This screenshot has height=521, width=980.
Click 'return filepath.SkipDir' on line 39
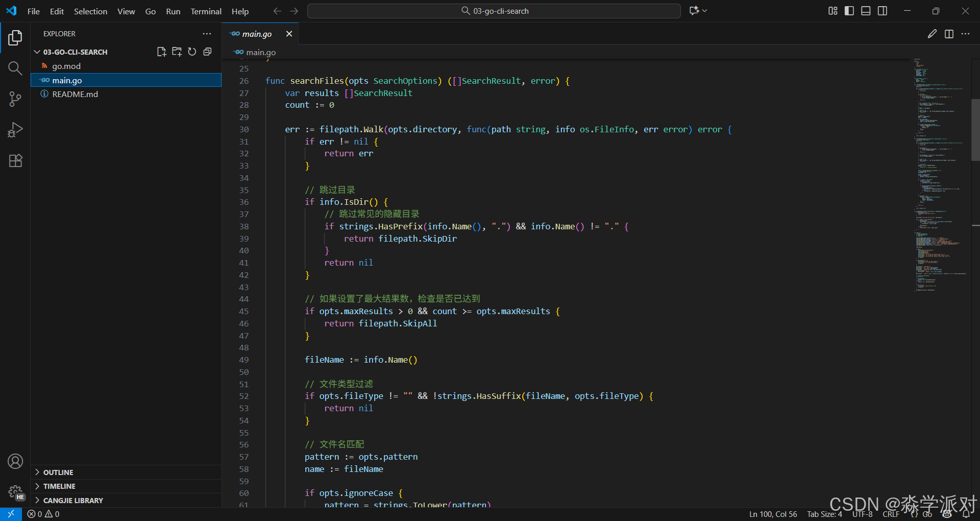400,239
